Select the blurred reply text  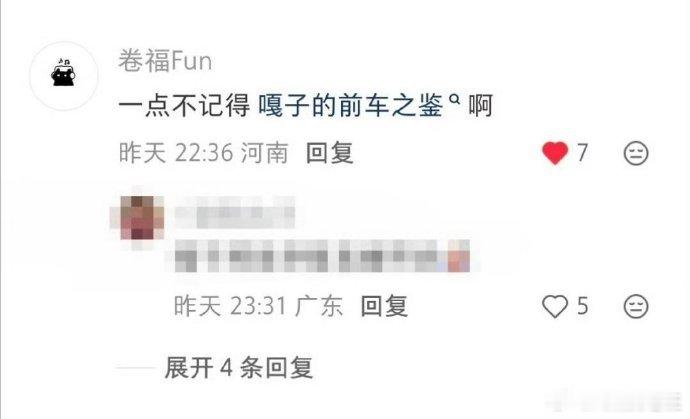tap(322, 256)
